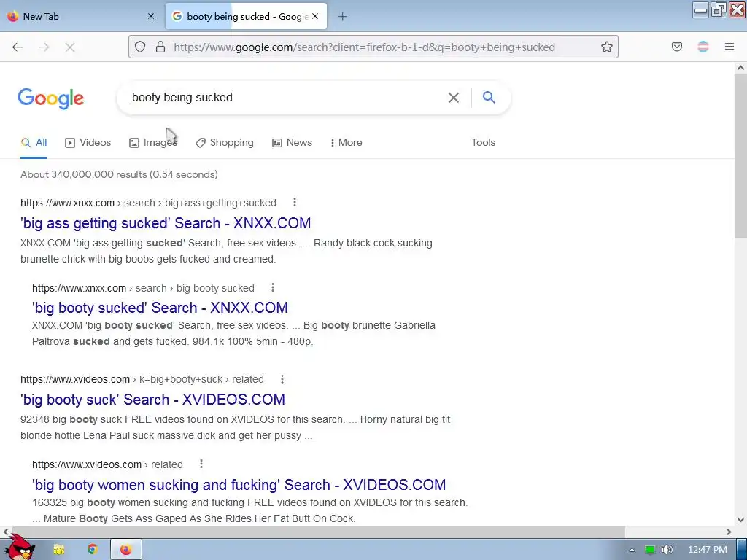Open the Firefox taskbar button
The width and height of the screenshot is (747, 560).
(x=125, y=550)
